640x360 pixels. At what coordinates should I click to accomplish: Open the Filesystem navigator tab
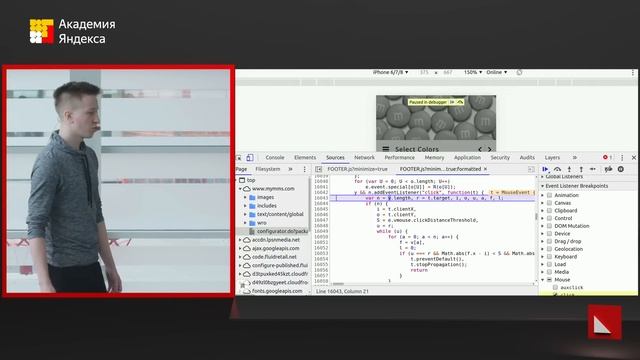[268, 169]
